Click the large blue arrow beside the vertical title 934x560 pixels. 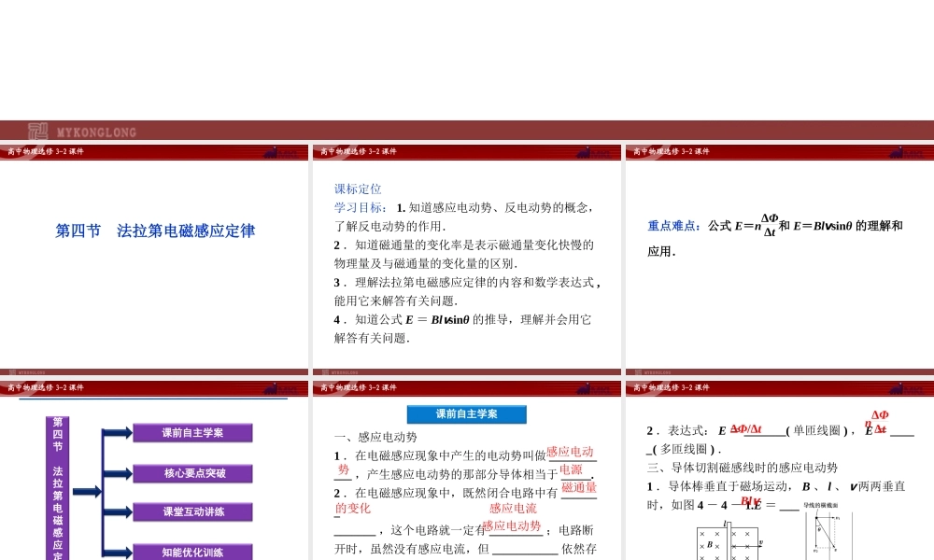coord(87,492)
